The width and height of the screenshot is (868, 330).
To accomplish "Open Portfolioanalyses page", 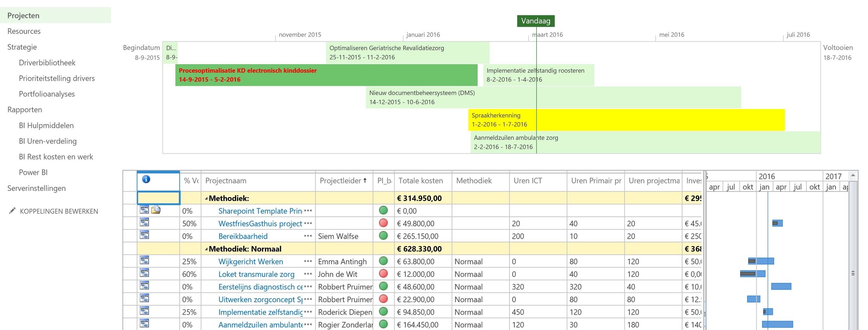I will tap(47, 94).
